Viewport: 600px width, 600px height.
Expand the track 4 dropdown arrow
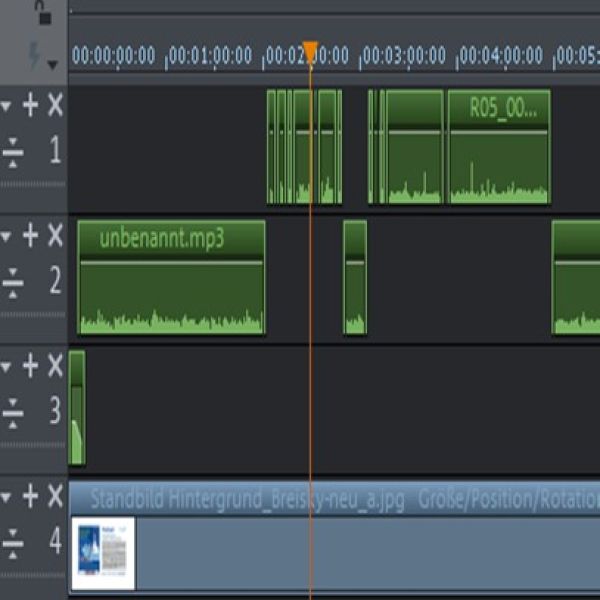(8, 496)
